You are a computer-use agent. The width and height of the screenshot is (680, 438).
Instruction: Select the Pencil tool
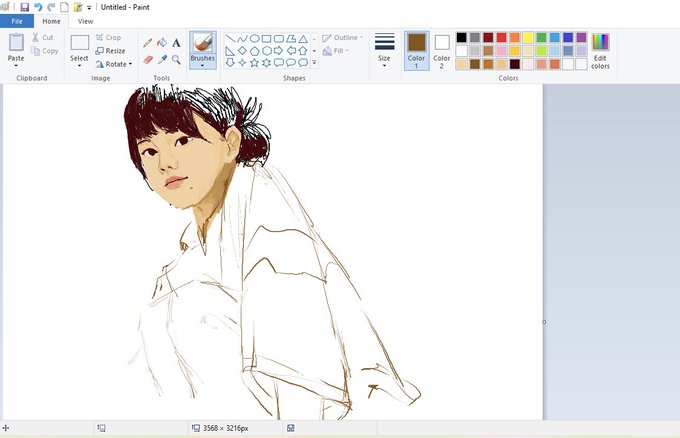coord(147,42)
